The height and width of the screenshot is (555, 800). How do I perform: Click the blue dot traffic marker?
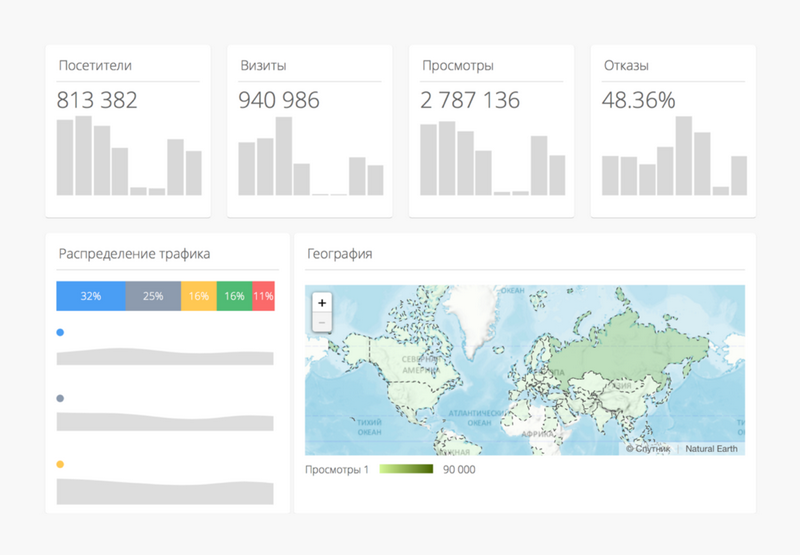[x=61, y=332]
